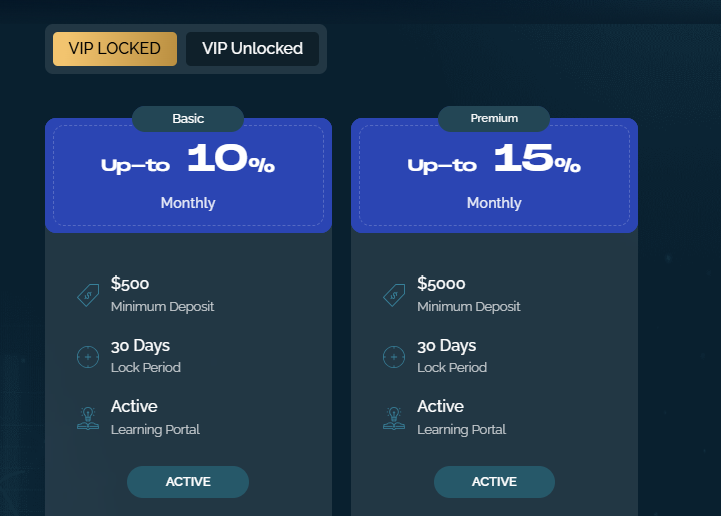
Task: Click Premium plan Active Learning Portal text
Action: (461, 417)
